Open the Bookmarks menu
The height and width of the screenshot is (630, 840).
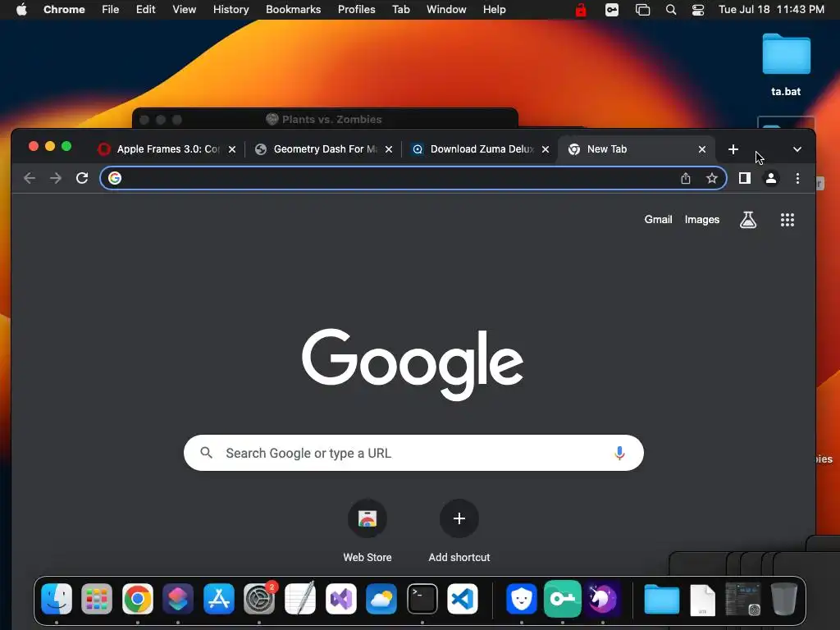pos(293,10)
